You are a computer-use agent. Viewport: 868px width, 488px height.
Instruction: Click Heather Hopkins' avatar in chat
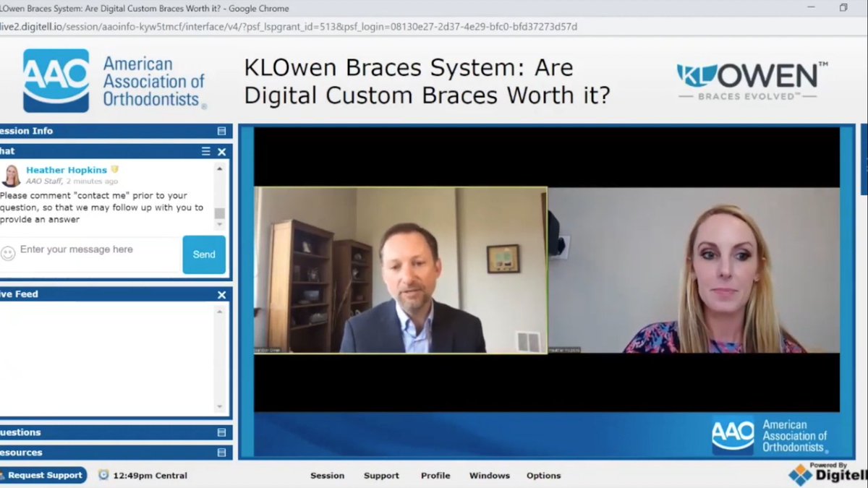pyautogui.click(x=11, y=175)
